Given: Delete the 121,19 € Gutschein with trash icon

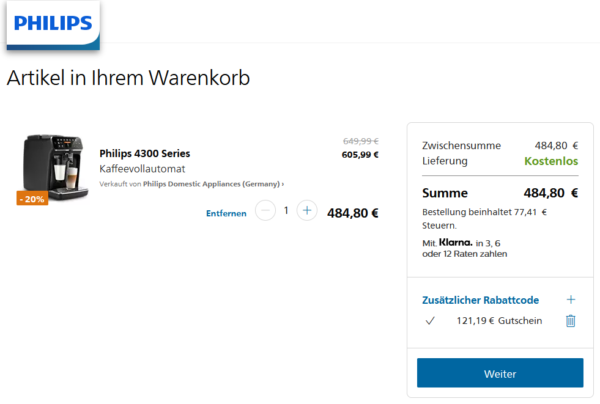Looking at the screenshot, I should pyautogui.click(x=571, y=321).
